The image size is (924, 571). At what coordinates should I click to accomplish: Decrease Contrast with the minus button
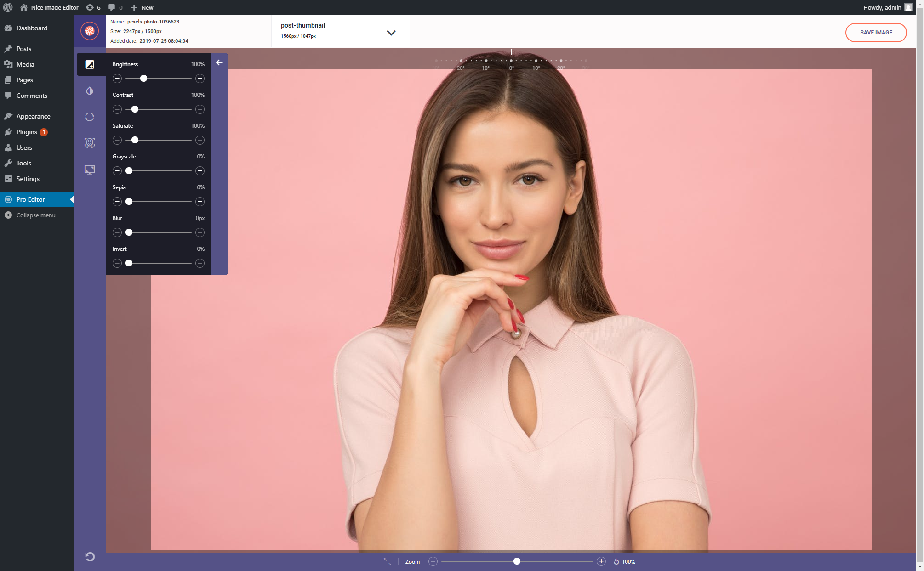coord(117,109)
